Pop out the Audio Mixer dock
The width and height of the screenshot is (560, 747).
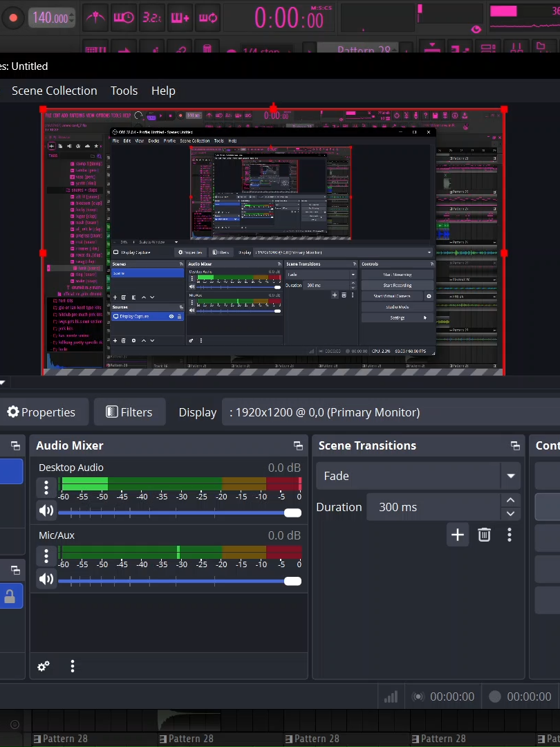[298, 446]
